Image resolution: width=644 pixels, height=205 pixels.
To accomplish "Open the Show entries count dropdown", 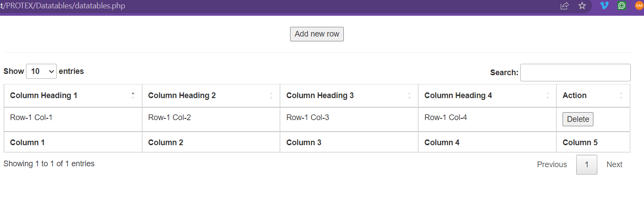I will (x=41, y=71).
